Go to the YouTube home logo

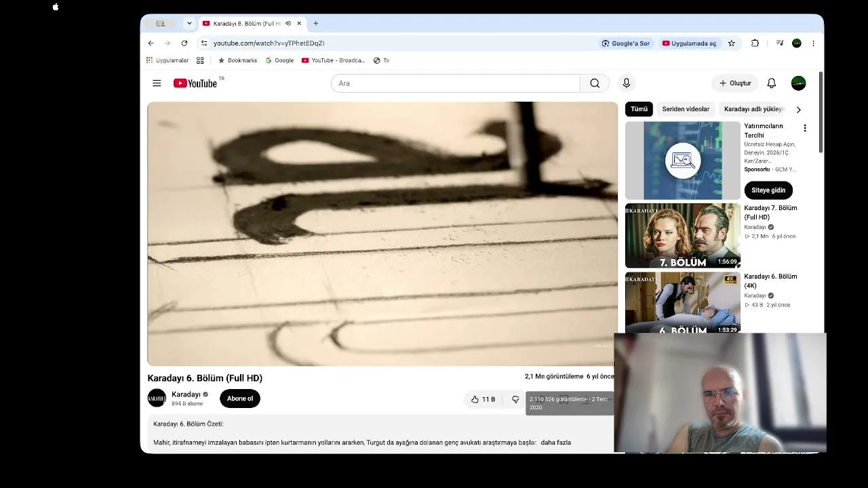(195, 83)
